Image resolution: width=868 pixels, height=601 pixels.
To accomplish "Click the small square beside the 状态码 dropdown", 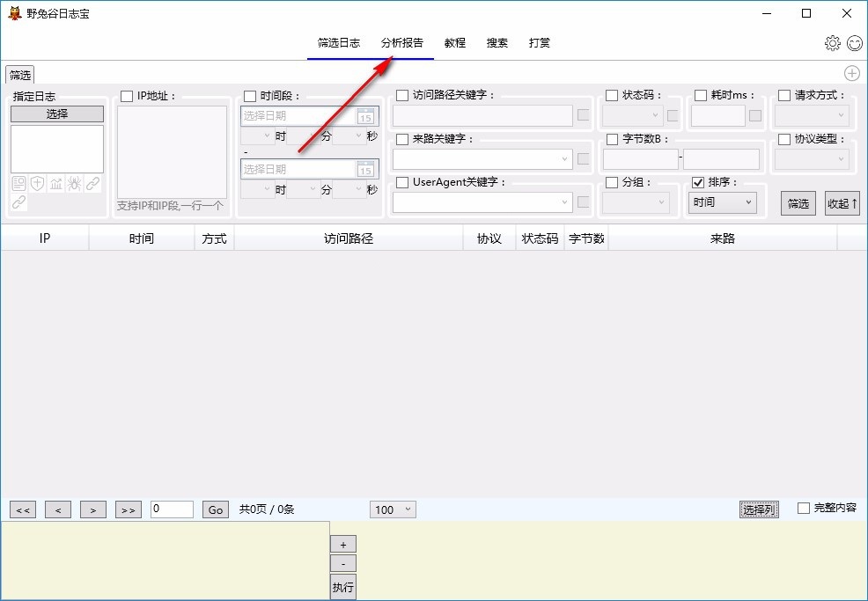I will (673, 115).
